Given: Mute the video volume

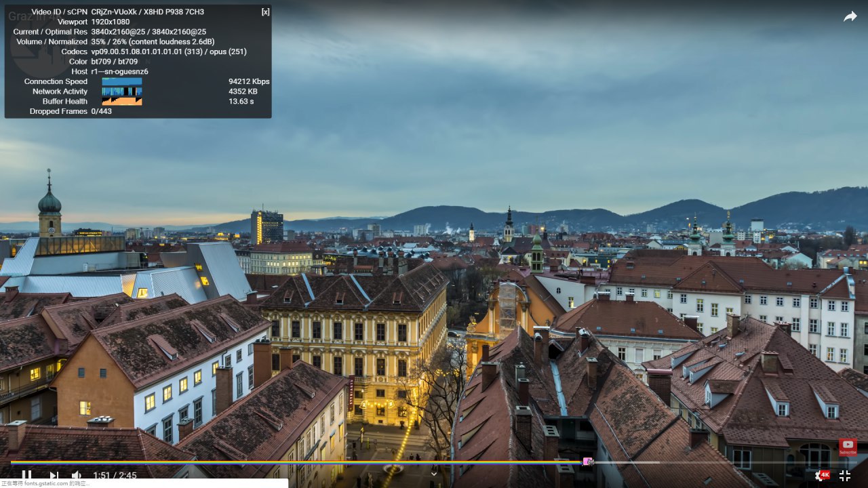Looking at the screenshot, I should pyautogui.click(x=77, y=476).
